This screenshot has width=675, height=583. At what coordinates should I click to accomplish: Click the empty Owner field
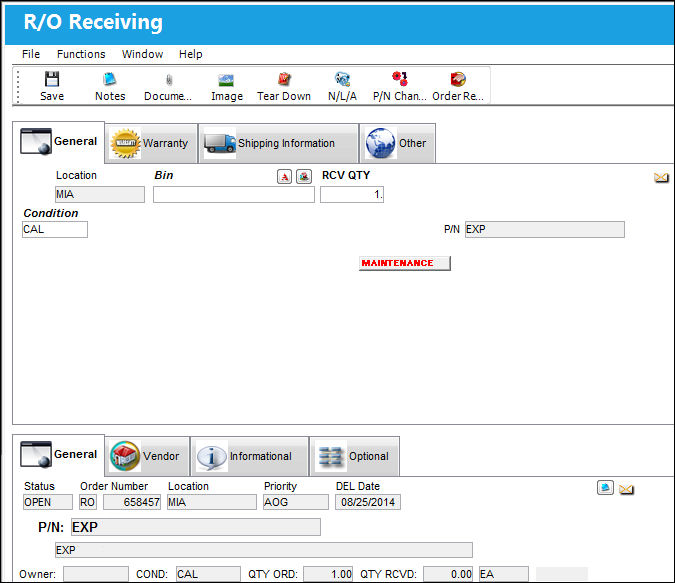pyautogui.click(x=96, y=574)
